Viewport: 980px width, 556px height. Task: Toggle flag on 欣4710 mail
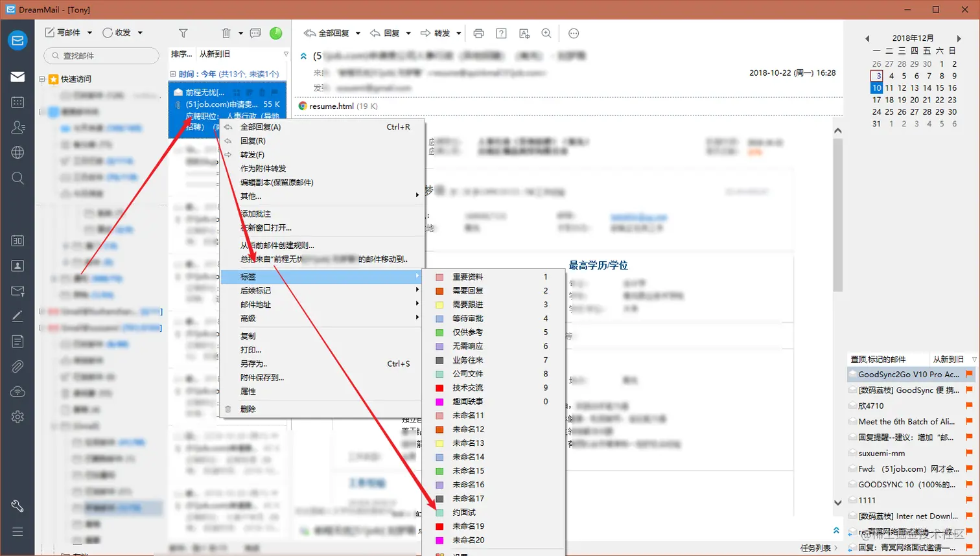969,406
